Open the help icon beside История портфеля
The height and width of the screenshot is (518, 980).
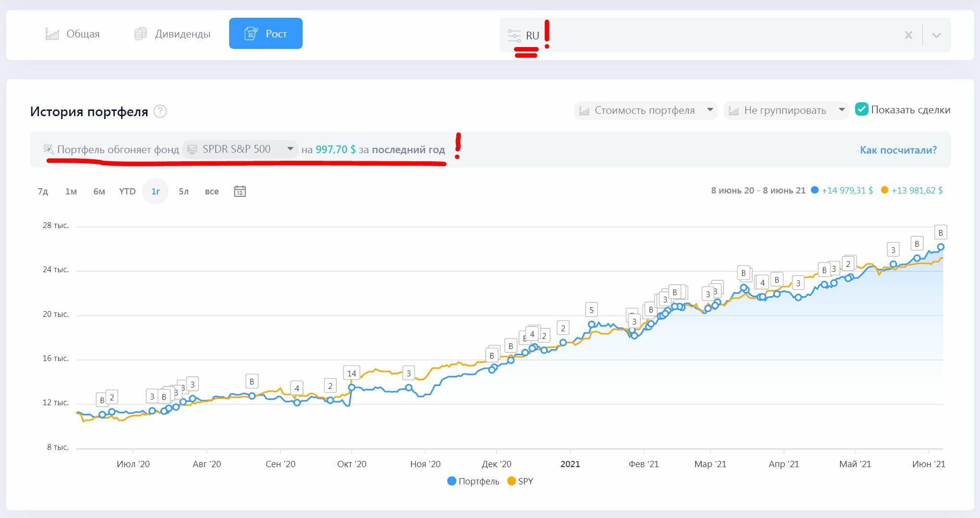click(x=160, y=111)
